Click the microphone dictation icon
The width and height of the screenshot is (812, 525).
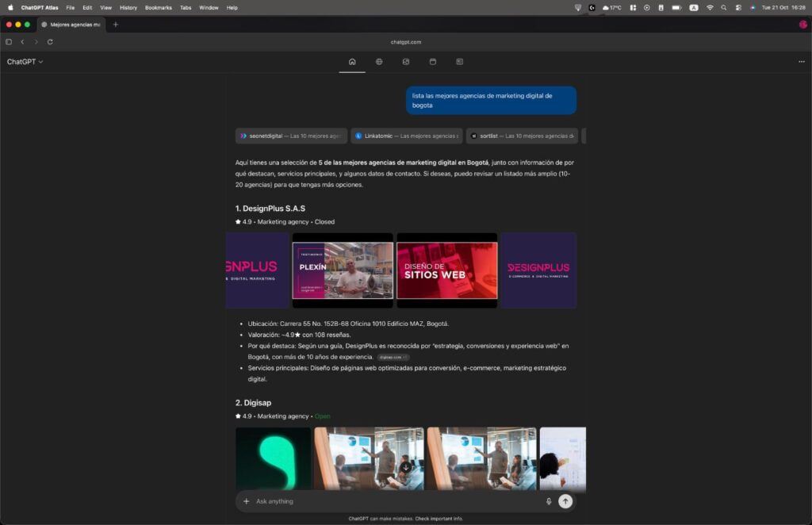click(x=548, y=501)
